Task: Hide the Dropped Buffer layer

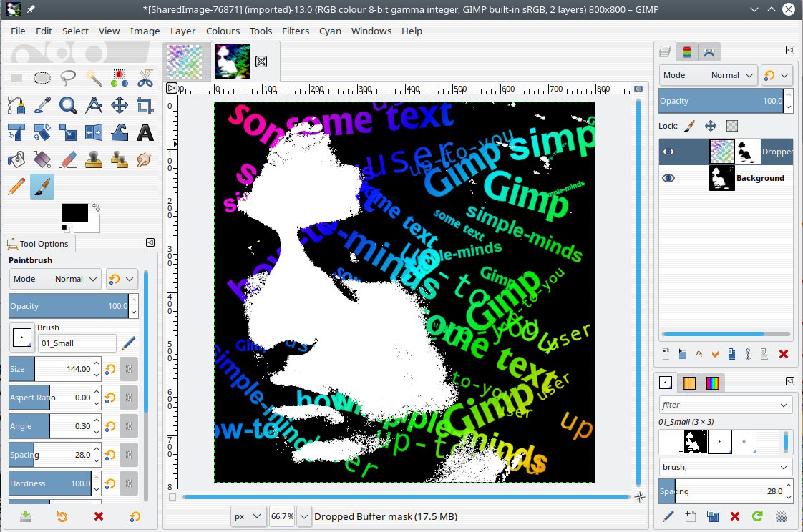Action: pos(668,152)
